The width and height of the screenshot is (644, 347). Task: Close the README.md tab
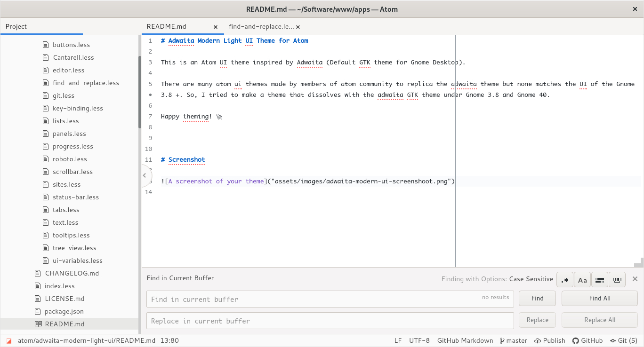(x=216, y=27)
